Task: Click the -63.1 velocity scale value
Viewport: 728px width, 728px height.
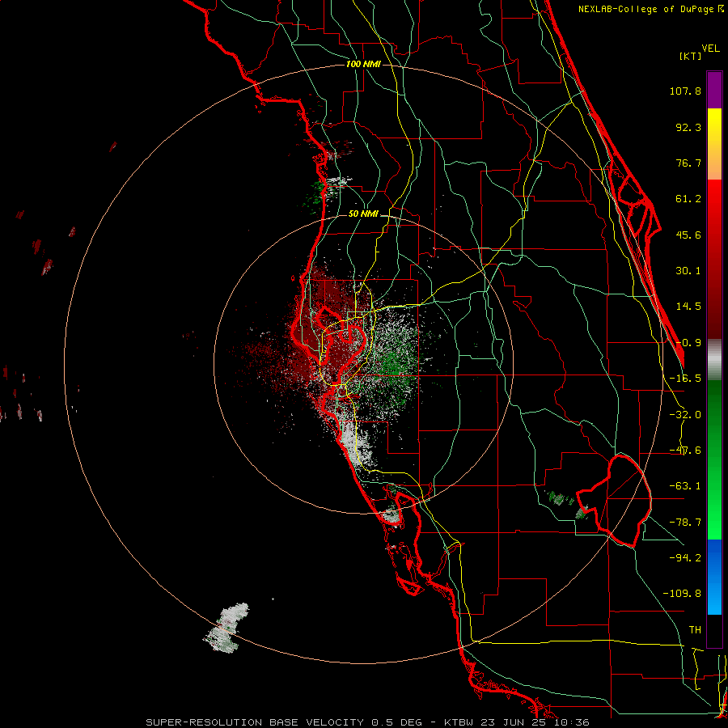Action: (x=685, y=486)
